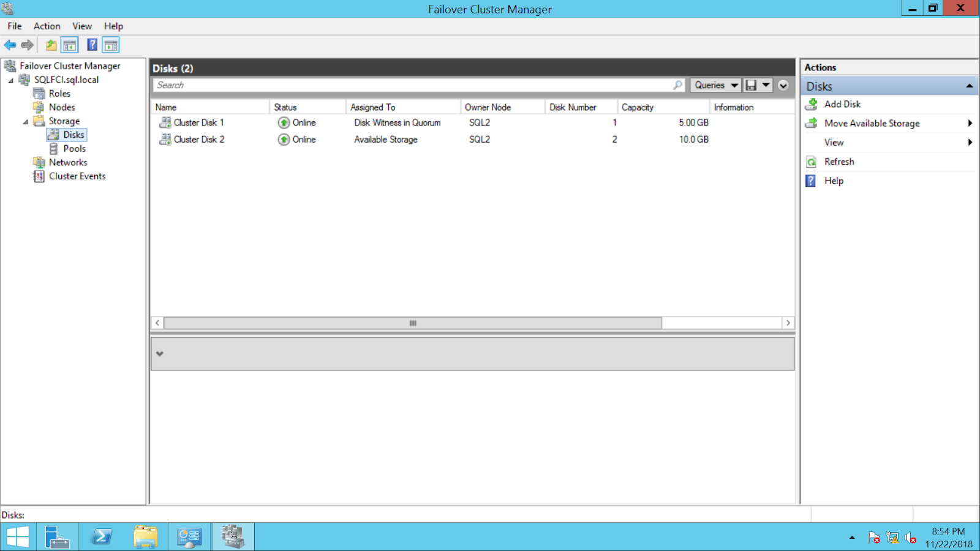
Task: Open the File menu
Action: tap(15, 26)
